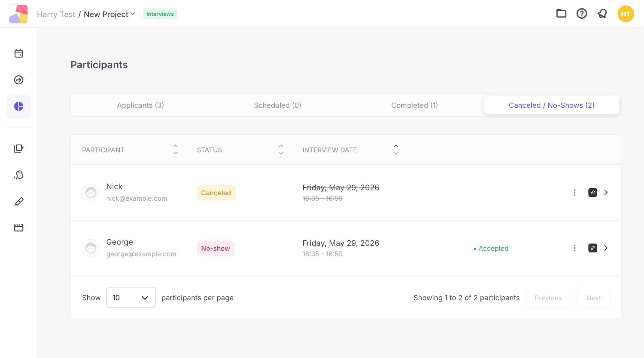Open the video recordings sidebar icon
This screenshot has height=358, width=644.
point(19,148)
